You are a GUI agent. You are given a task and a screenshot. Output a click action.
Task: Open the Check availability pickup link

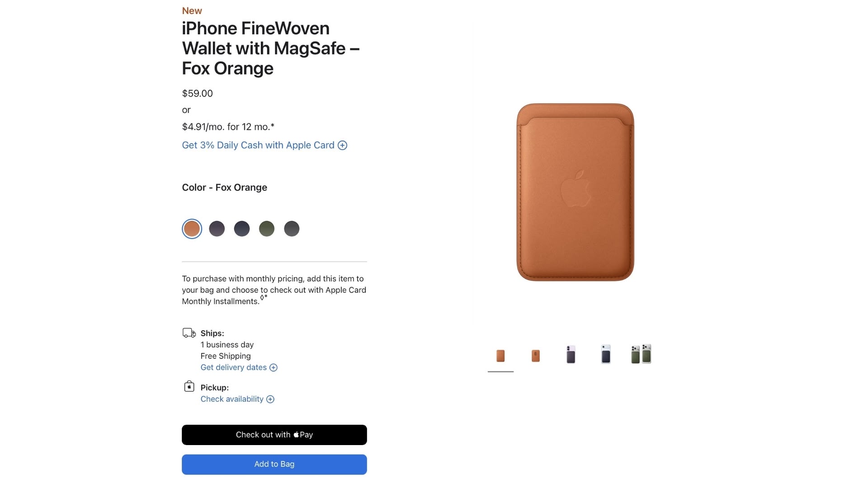click(x=232, y=399)
